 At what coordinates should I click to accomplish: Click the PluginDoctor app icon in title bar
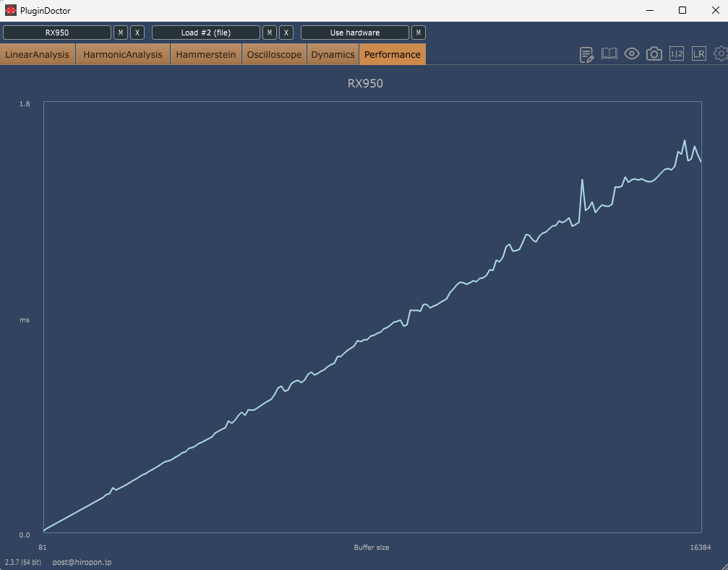point(11,10)
